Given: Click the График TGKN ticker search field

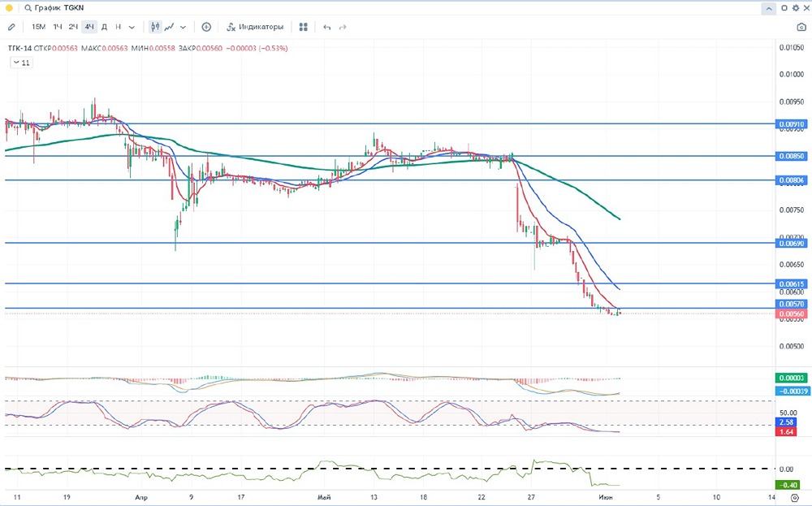Looking at the screenshot, I should tap(54, 8).
